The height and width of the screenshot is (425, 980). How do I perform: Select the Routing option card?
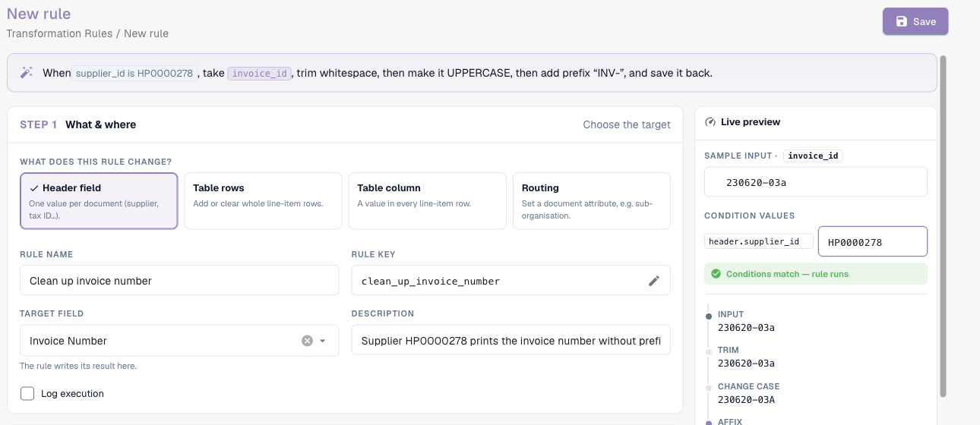coord(592,201)
